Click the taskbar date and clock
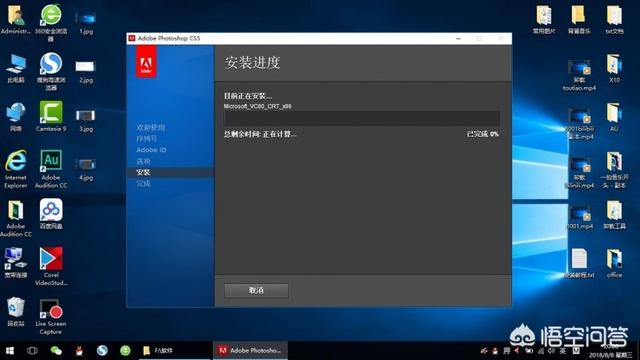The width and height of the screenshot is (640, 360). [611, 351]
